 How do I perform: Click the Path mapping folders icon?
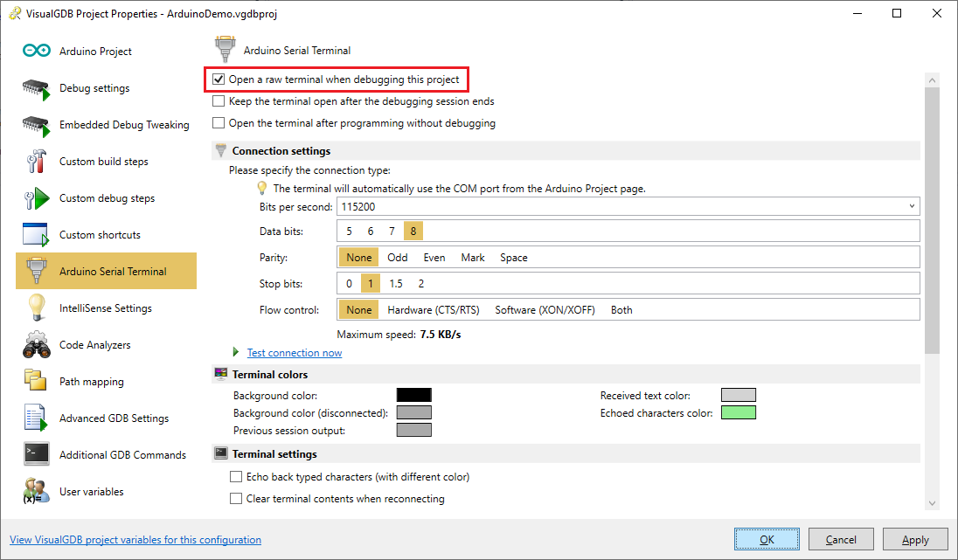tap(36, 380)
